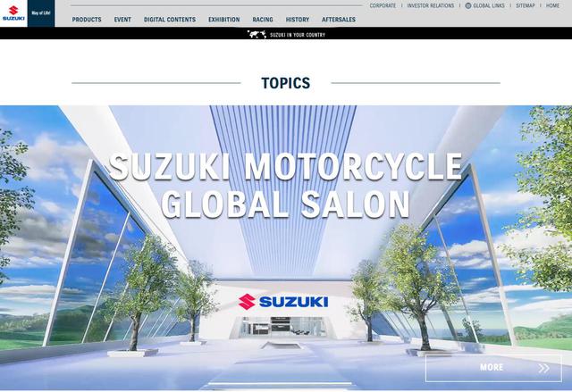The width and height of the screenshot is (572, 392).
Task: Open the EVENT menu
Action: pos(122,20)
